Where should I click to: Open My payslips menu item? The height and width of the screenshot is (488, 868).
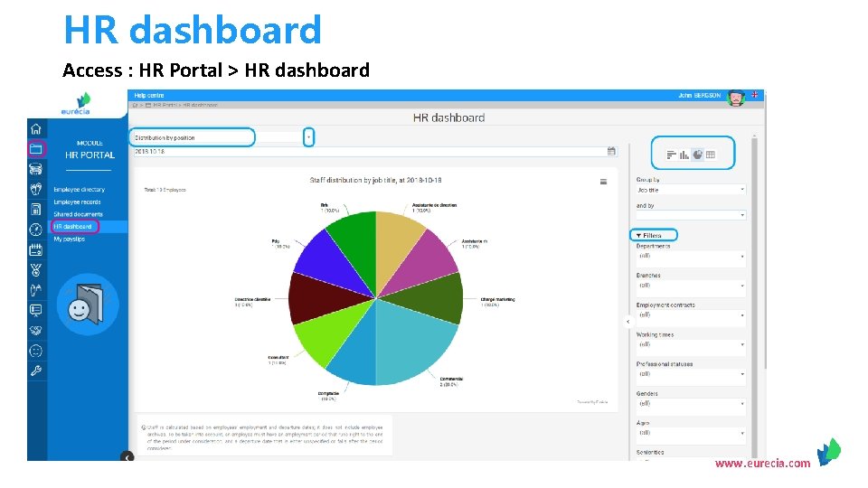[x=70, y=239]
